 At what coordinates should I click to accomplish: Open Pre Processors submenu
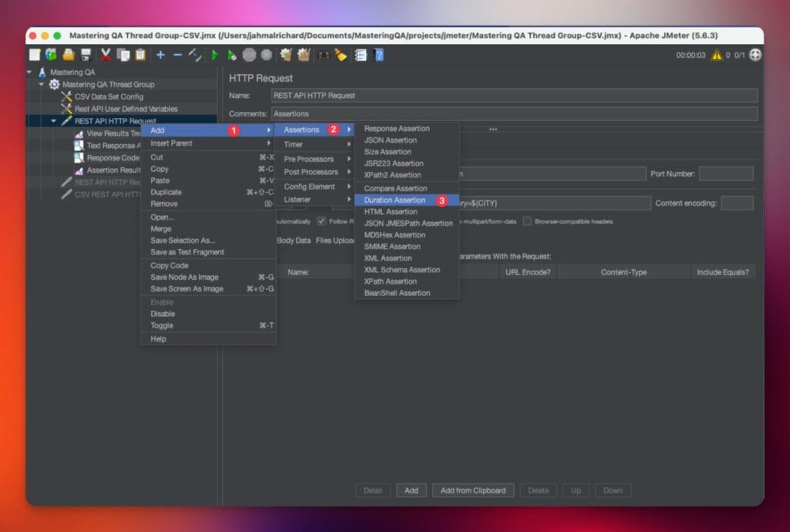click(x=315, y=159)
